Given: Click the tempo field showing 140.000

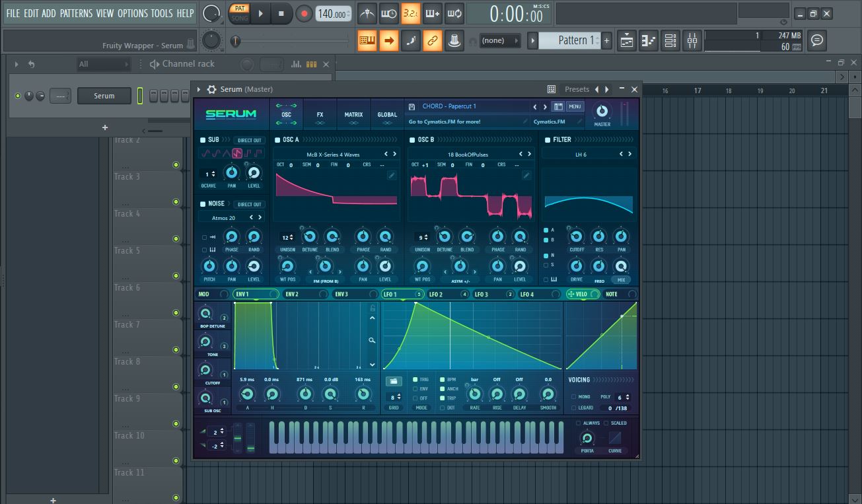Looking at the screenshot, I should point(333,14).
